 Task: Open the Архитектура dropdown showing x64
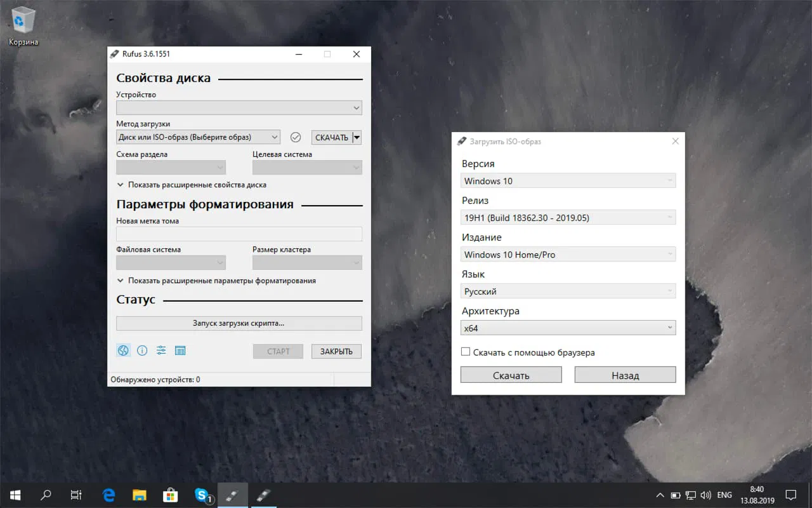point(568,327)
